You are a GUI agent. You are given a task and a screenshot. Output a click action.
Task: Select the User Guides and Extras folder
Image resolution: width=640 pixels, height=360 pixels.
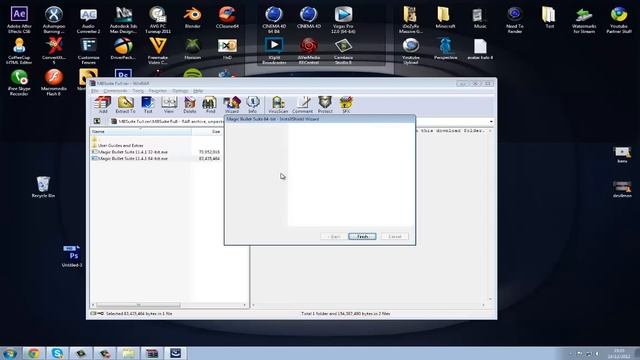pos(118,145)
